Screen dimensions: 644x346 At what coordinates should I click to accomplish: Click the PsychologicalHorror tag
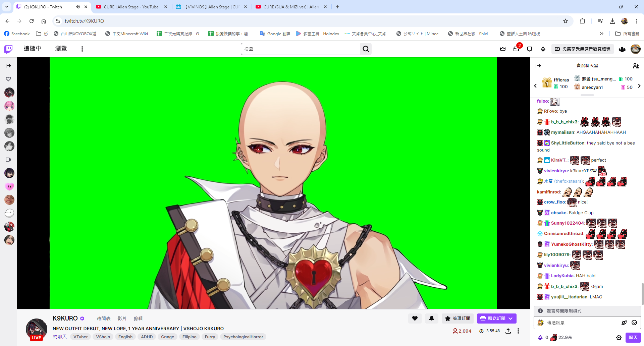243,337
